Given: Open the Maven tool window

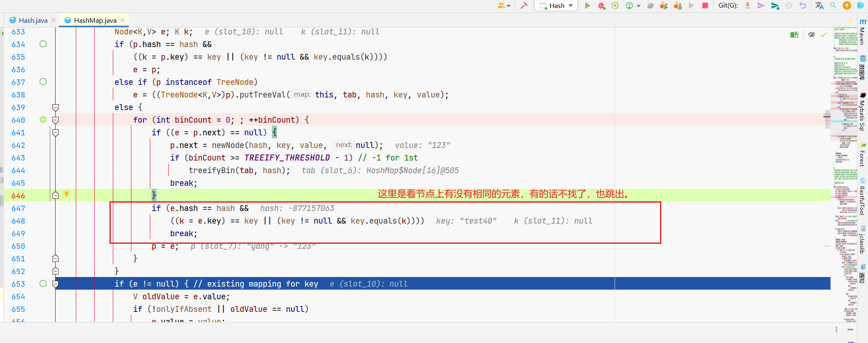Looking at the screenshot, I should [x=863, y=32].
